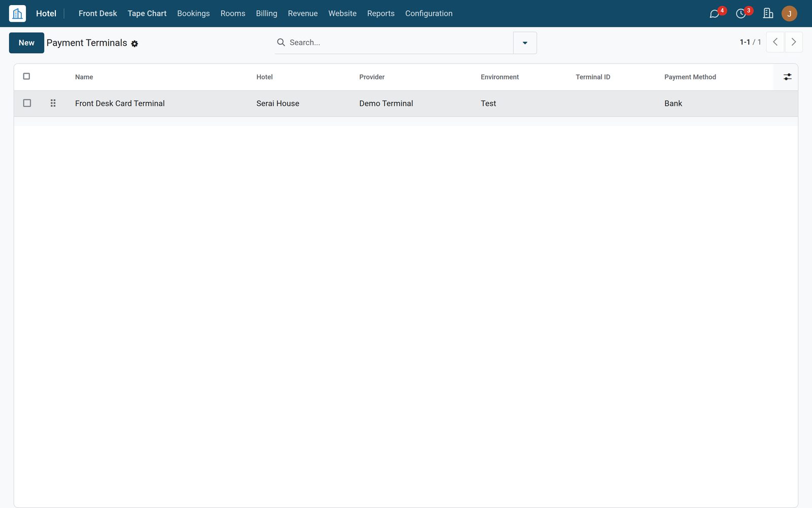Click the Serai House hotel cell

pos(278,104)
